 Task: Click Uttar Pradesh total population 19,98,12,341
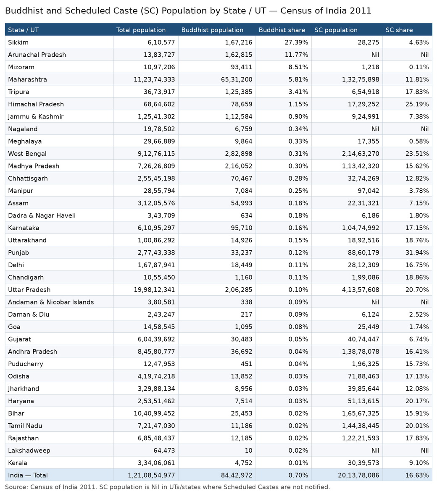146,290
